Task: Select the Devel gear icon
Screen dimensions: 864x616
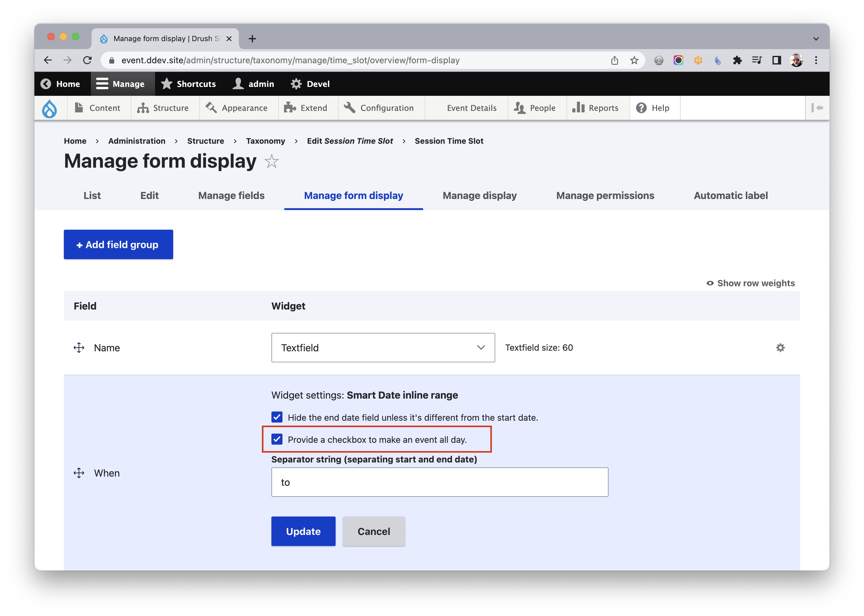Action: pos(296,84)
